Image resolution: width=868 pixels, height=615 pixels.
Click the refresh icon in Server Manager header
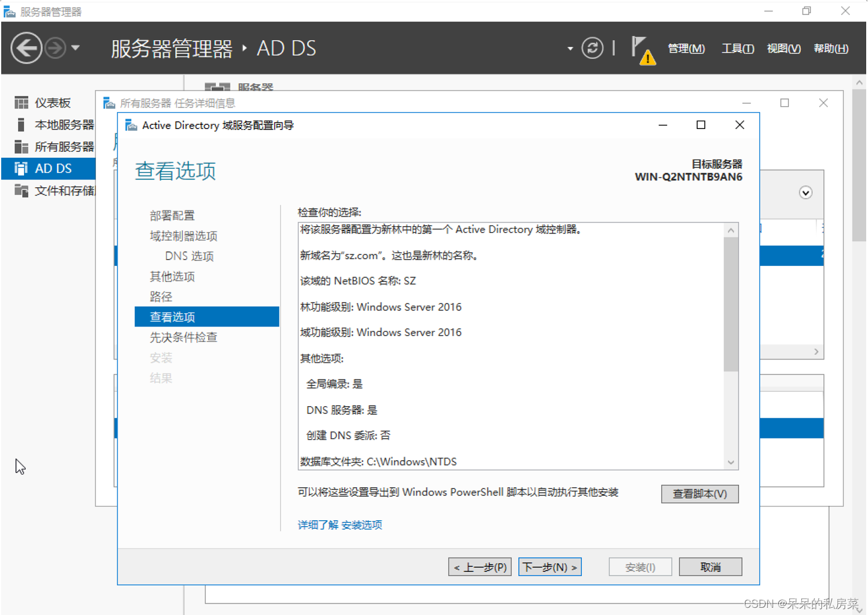593,48
